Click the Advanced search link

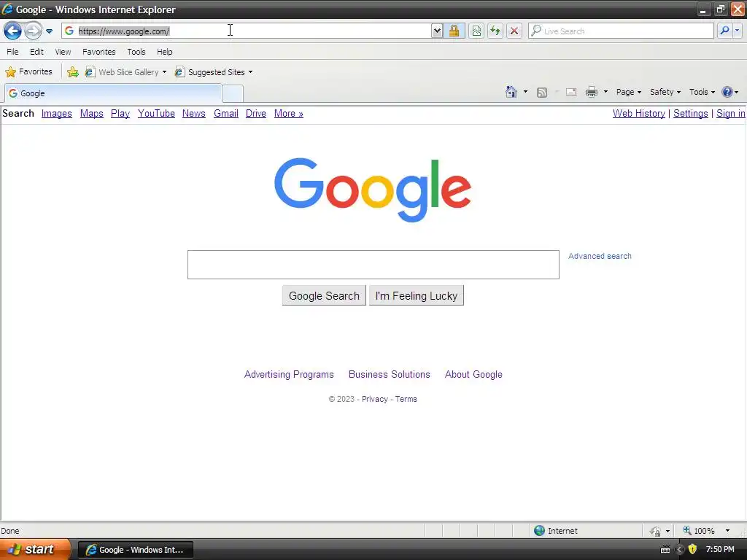coord(600,256)
